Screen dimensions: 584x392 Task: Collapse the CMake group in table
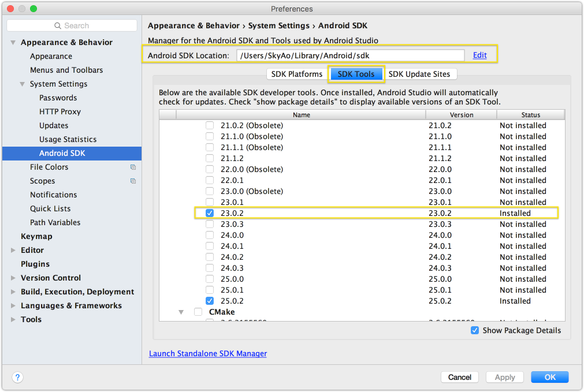181,312
